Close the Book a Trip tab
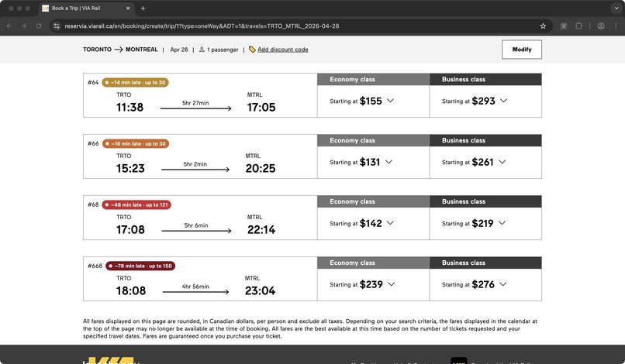 (128, 8)
